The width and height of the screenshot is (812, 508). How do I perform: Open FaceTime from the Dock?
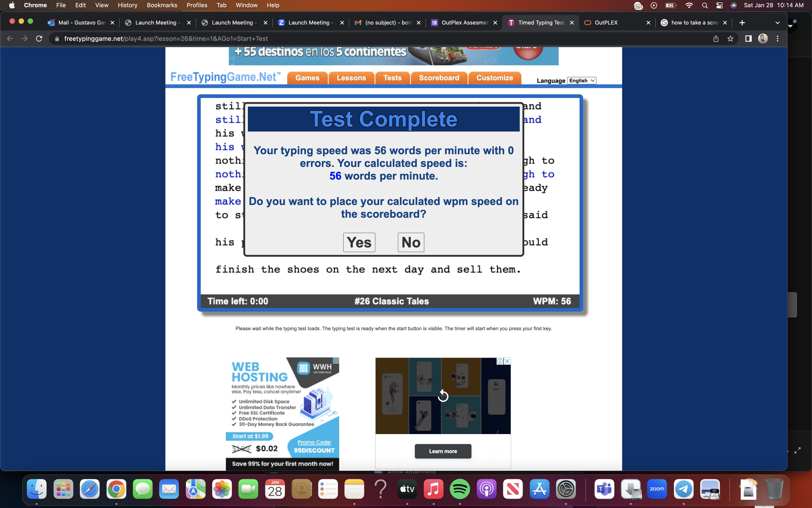[x=248, y=489]
